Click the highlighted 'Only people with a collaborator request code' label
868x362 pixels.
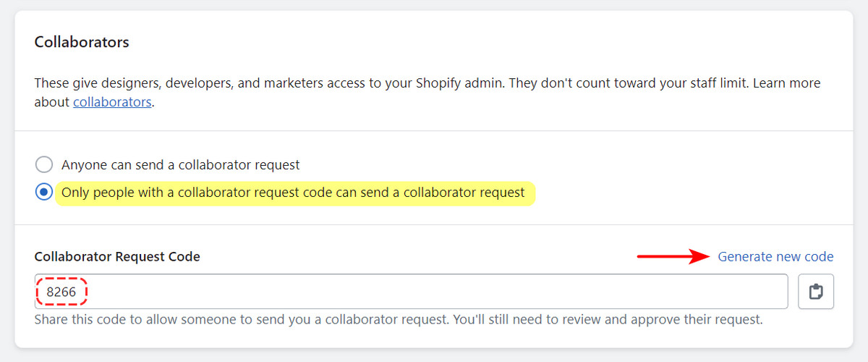tap(293, 193)
